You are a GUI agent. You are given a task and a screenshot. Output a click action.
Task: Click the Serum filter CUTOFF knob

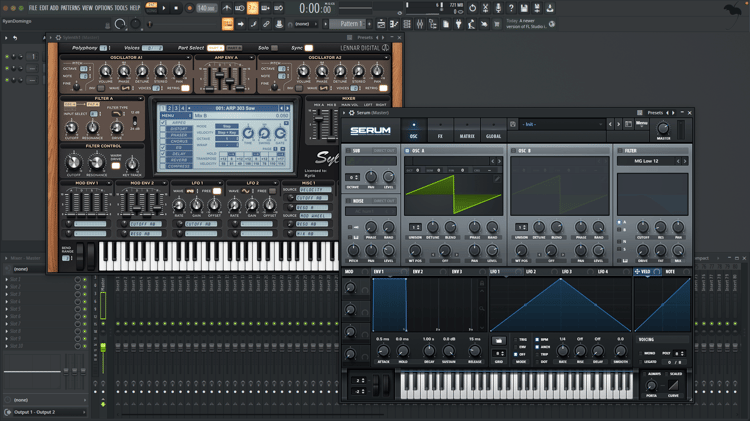[x=643, y=227]
